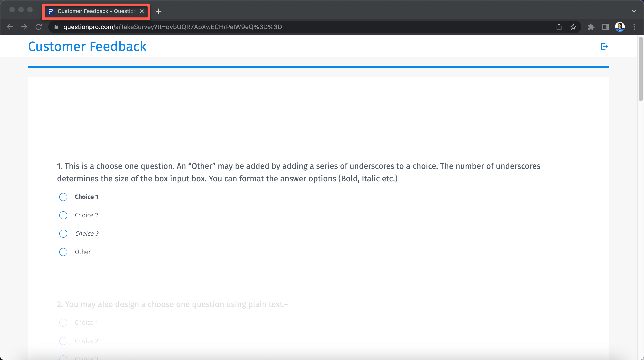Toggle the browser side panel icon
644x360 pixels.
(x=606, y=27)
